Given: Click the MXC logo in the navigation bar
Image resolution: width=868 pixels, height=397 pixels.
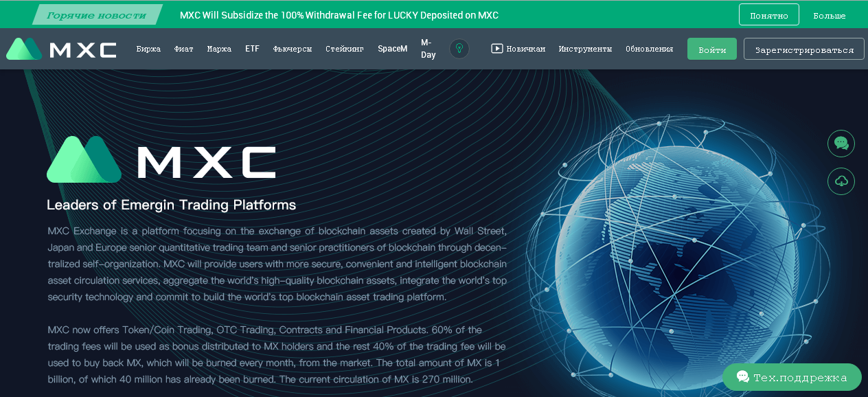Looking at the screenshot, I should point(61,49).
